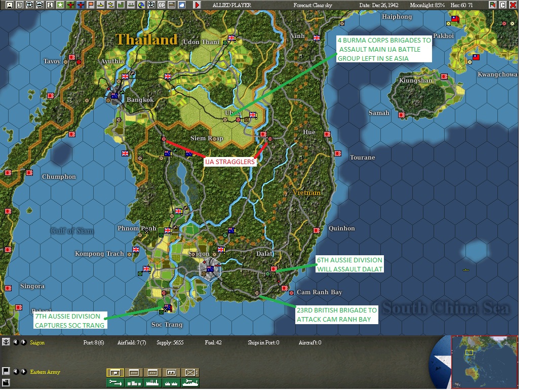Image resolution: width=546 pixels, height=392 pixels.
Task: Select the Japanese unit at Tavoy
Action: click(72, 57)
